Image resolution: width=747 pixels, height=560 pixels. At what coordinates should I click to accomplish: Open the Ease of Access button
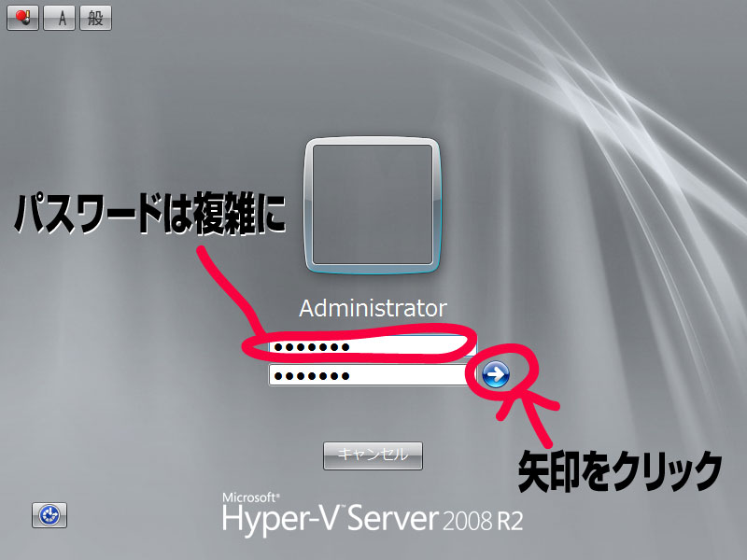coord(49,515)
